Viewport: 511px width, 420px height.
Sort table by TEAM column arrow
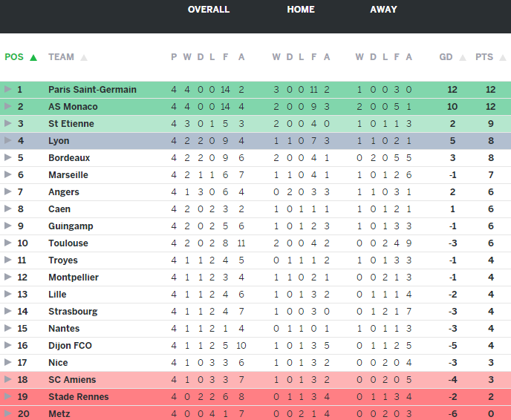(84, 57)
